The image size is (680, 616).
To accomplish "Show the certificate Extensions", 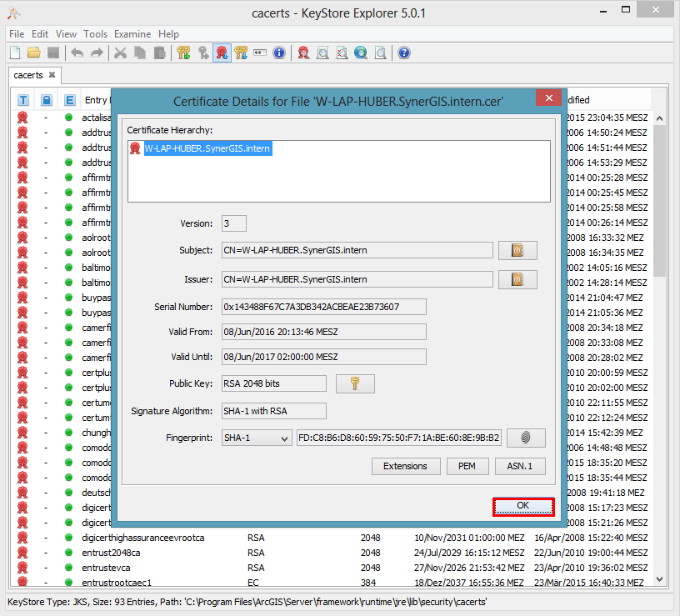I will click(x=406, y=466).
